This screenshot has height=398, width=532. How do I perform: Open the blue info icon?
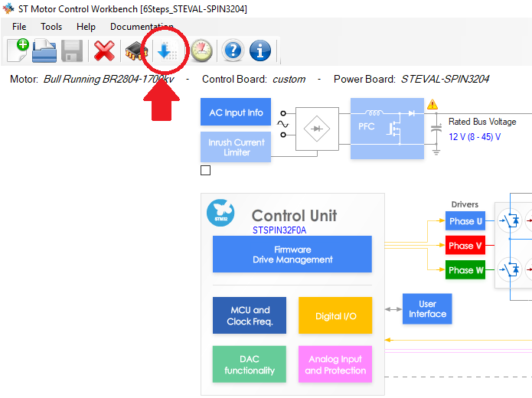(260, 51)
